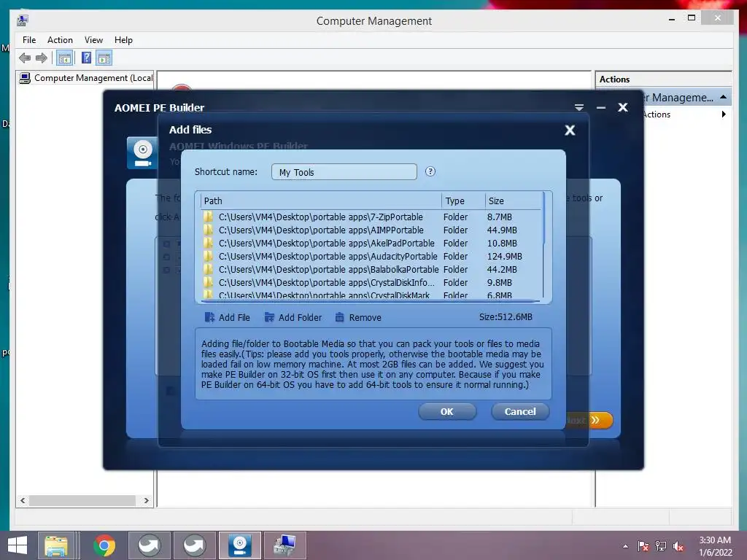The width and height of the screenshot is (747, 560).
Task: Sort by the Size column header
Action: pyautogui.click(x=513, y=201)
